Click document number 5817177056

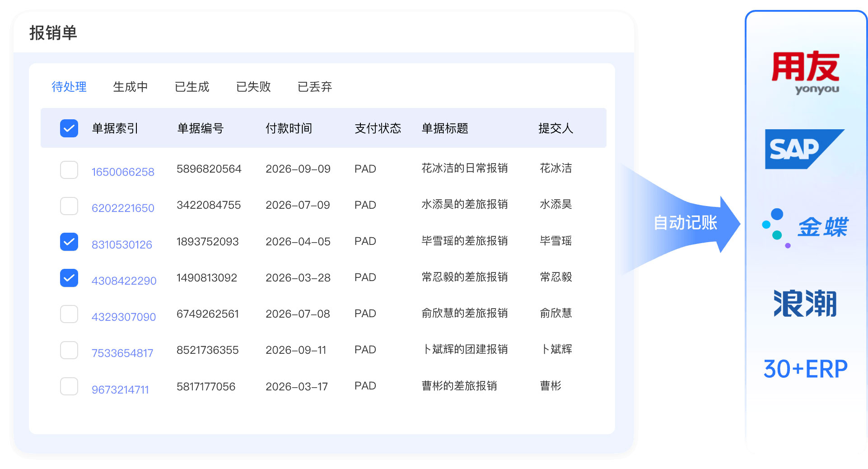point(206,387)
